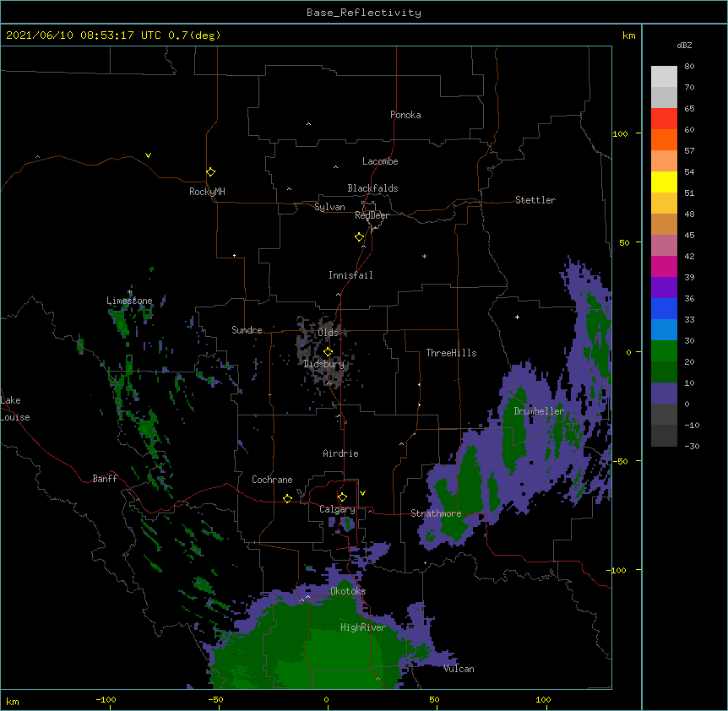The image size is (728, 711).
Task: Click the Okotoks town label
Action: 348,591
